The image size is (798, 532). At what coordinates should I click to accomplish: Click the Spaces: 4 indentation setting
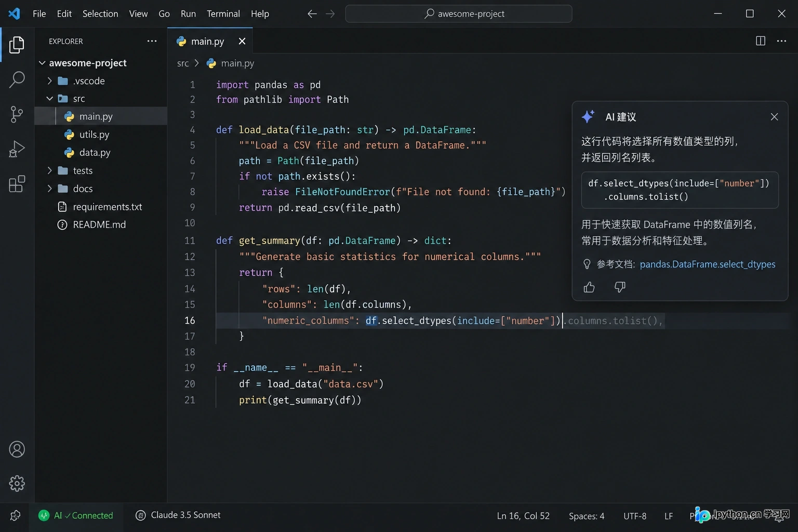click(x=587, y=516)
